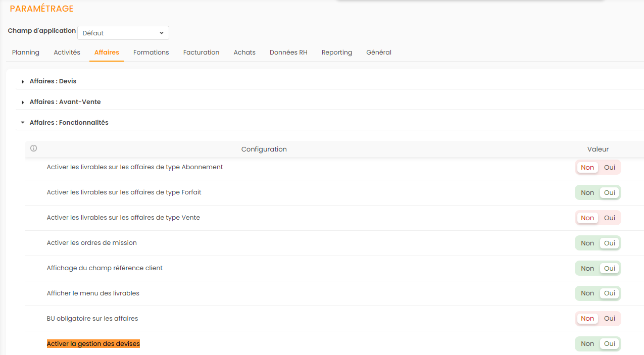
Task: Set Abonnement livrables toggle to Oui
Action: tap(610, 167)
